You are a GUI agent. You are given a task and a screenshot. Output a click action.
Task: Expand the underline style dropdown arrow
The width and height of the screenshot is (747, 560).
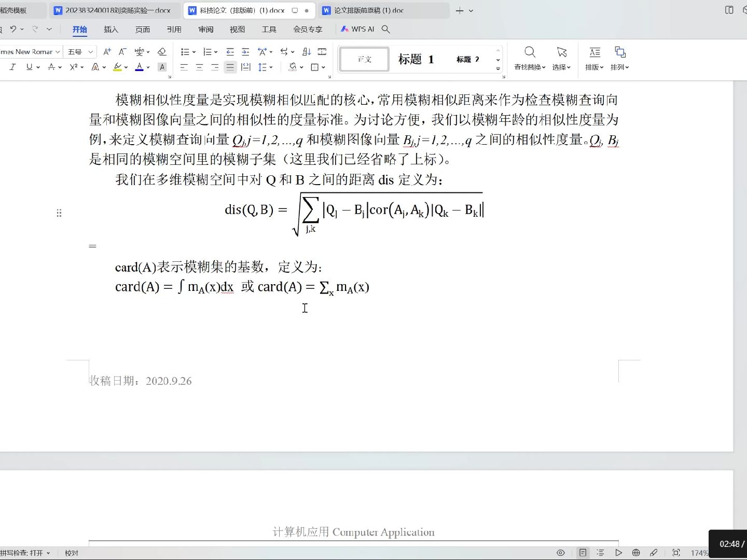pyautogui.click(x=38, y=67)
